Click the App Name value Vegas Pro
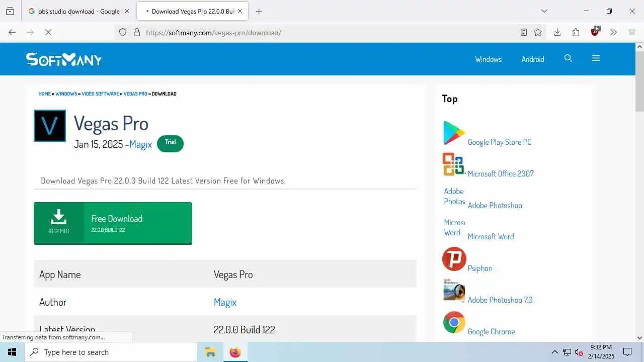The width and height of the screenshot is (644, 362). [x=233, y=275]
